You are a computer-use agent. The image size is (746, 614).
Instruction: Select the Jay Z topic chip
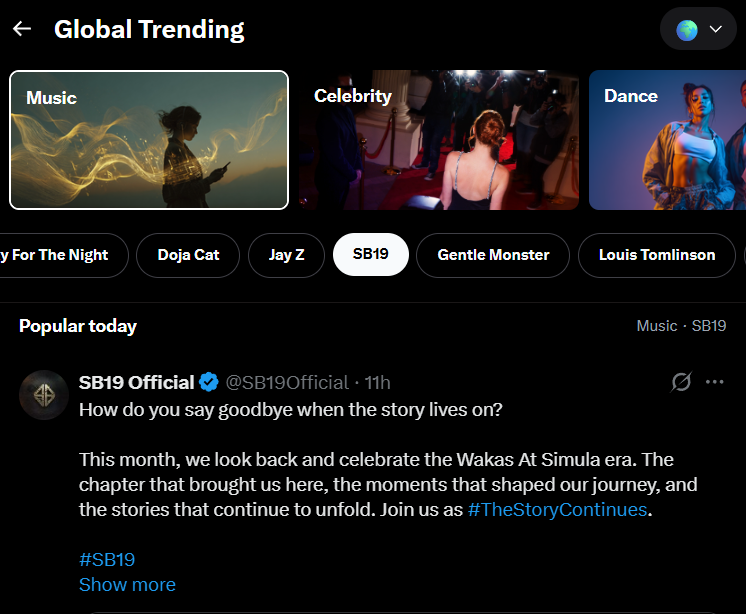(286, 255)
